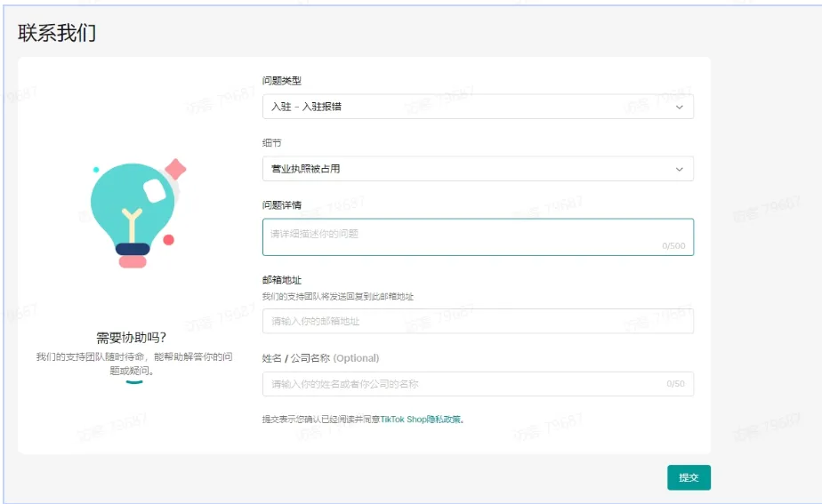Click the 0/50 character counter
822x504 pixels.
(x=676, y=384)
